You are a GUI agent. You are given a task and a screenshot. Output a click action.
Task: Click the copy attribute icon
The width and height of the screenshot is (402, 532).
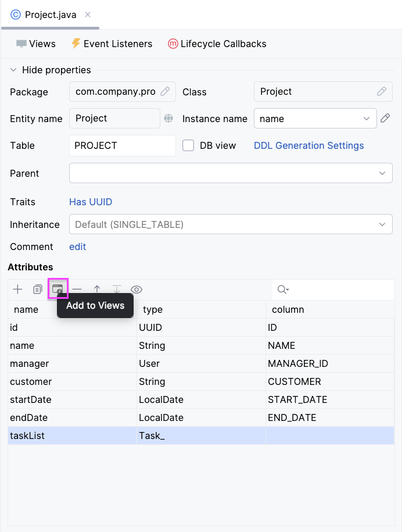coord(37,289)
